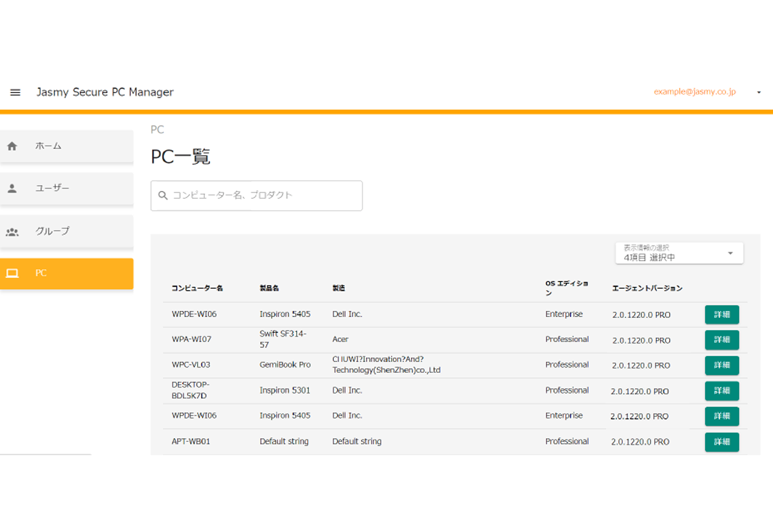Image resolution: width=773 pixels, height=532 pixels.
Task: Click the APT-WB01 computer name
Action: point(191,441)
